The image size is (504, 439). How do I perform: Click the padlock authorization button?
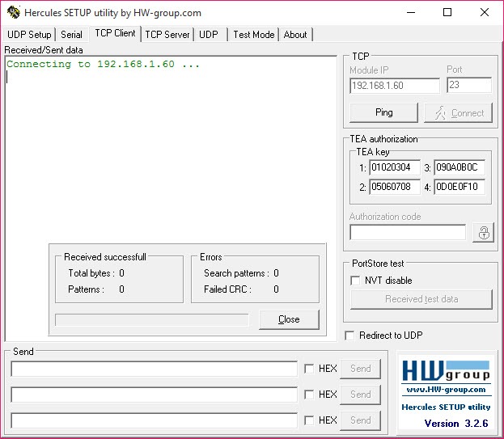point(483,233)
